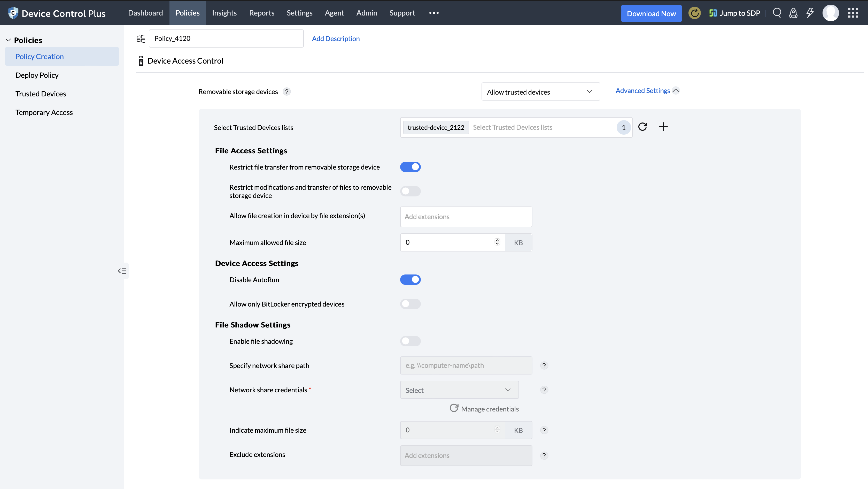This screenshot has width=868, height=489.
Task: Open the rocket quick-launch icon
Action: (793, 13)
